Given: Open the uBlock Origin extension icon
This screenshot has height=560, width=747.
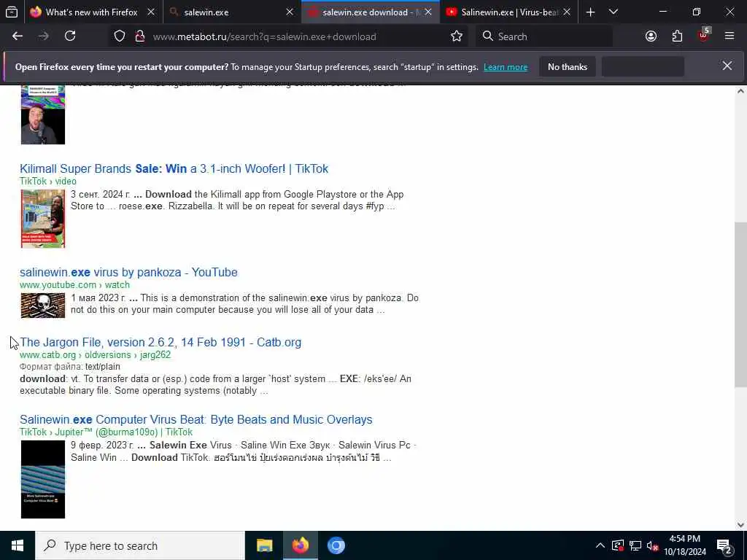Looking at the screenshot, I should pos(704,35).
